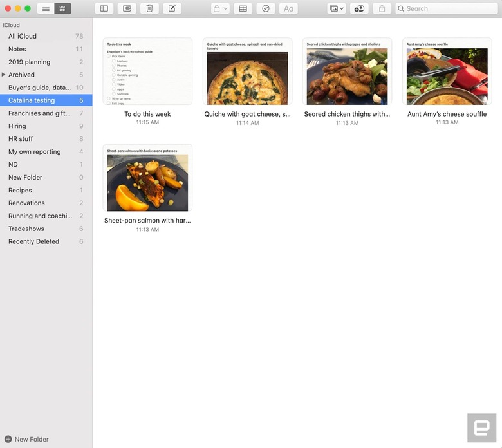Open My own reporting folder
The height and width of the screenshot is (448, 502).
[46, 151]
